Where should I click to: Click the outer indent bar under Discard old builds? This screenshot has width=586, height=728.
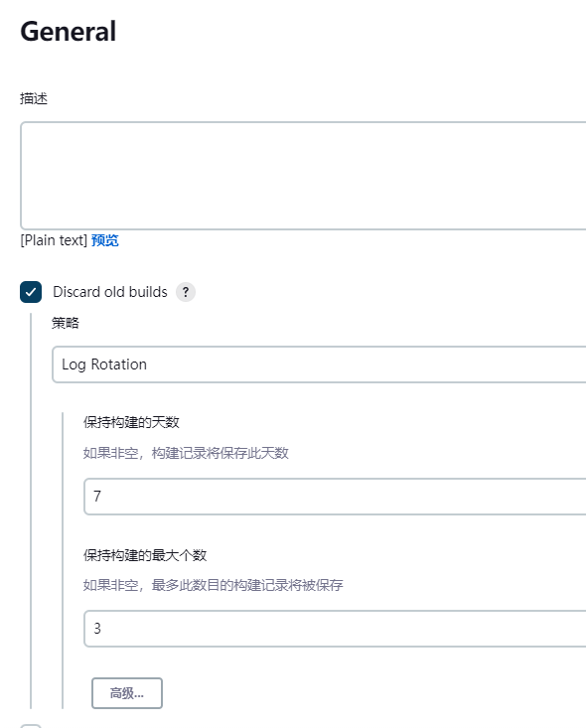click(x=31, y=510)
